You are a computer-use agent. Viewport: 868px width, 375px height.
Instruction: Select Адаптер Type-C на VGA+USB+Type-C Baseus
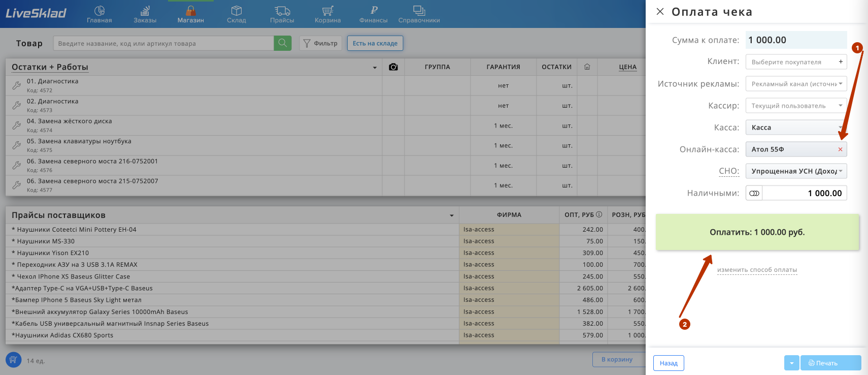click(x=325, y=288)
